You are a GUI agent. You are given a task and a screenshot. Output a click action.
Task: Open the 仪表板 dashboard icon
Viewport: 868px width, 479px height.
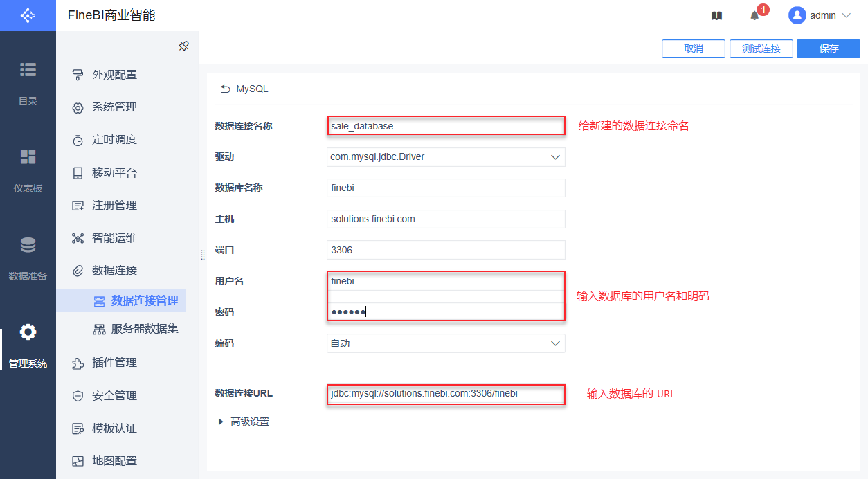point(28,156)
